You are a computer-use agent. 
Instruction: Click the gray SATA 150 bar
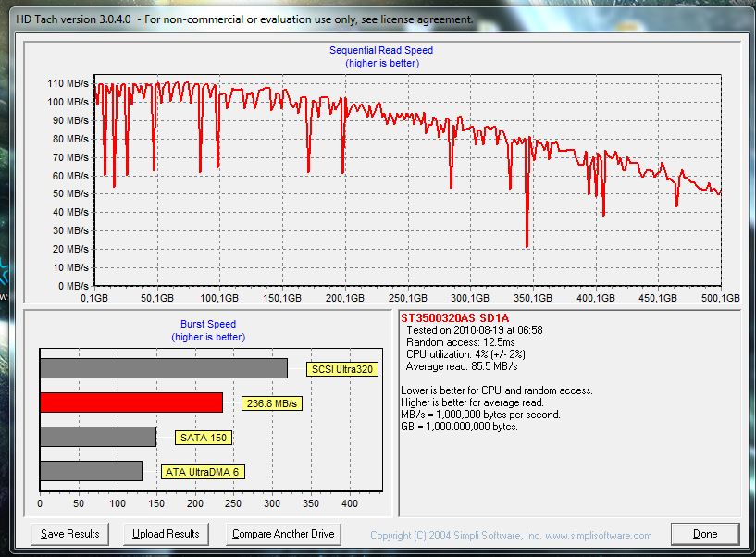97,437
